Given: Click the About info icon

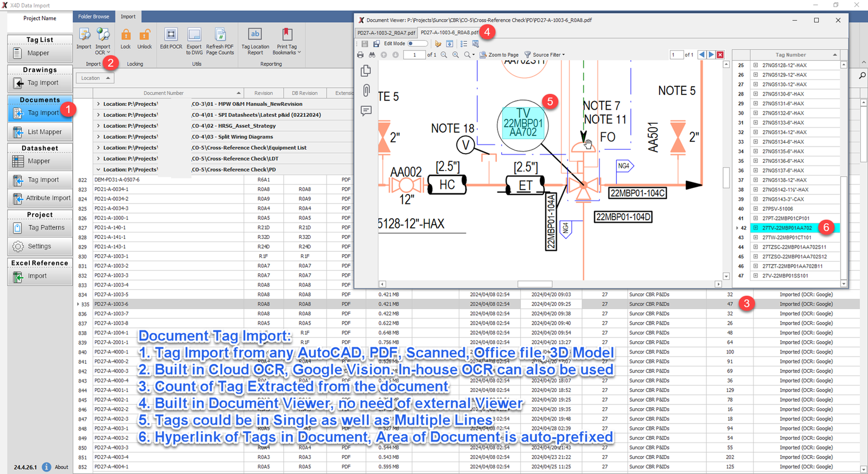Looking at the screenshot, I should click(47, 467).
